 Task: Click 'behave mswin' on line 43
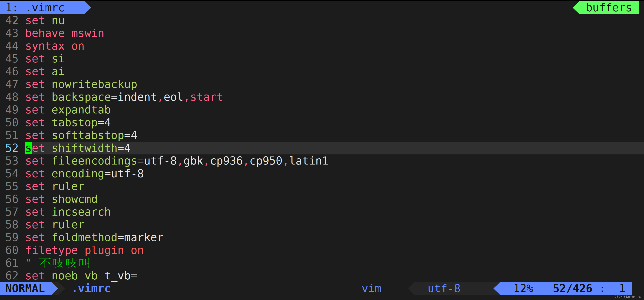(65, 33)
